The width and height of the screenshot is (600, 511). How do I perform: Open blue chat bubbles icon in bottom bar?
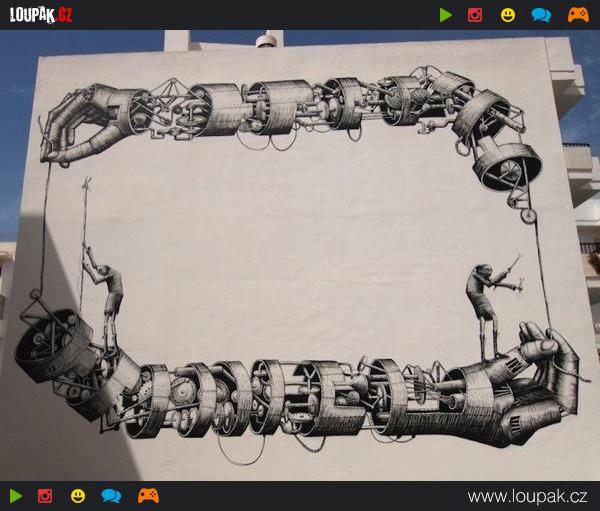[111, 496]
